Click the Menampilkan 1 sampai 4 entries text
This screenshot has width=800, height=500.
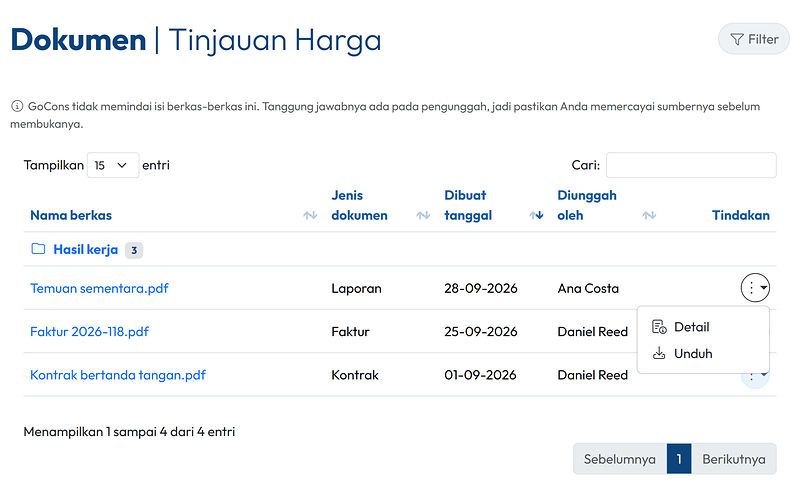[x=129, y=432]
